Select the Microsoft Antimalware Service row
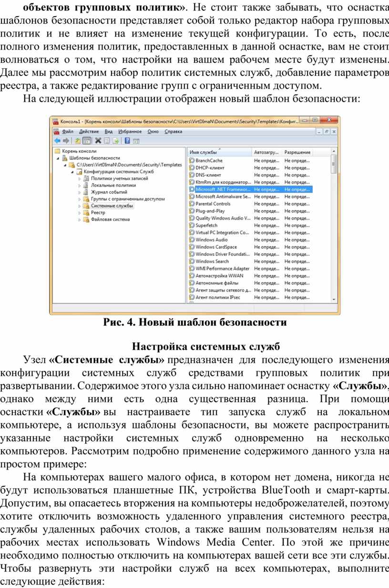This screenshot has width=389, height=588. coord(250,197)
